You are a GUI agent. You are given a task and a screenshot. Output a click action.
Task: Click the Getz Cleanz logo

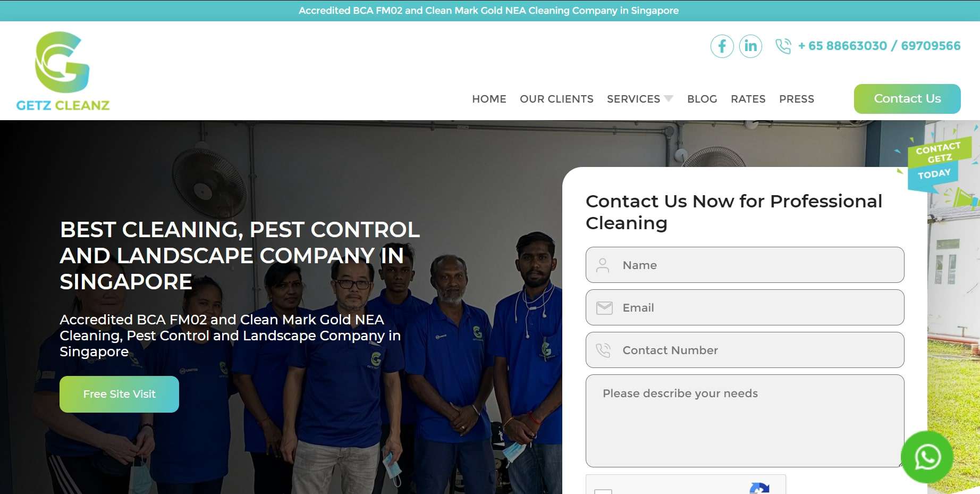pos(63,71)
